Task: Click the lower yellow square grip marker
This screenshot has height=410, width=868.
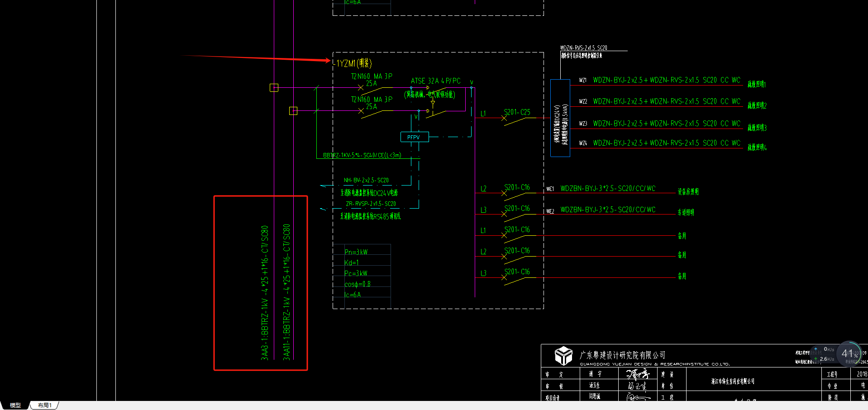Action: (293, 110)
